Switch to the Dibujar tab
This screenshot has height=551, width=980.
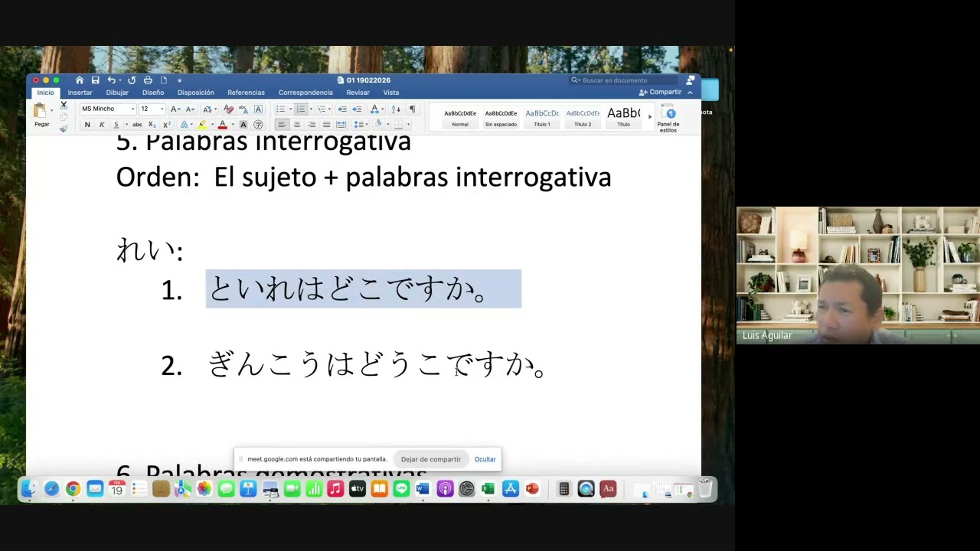point(117,93)
